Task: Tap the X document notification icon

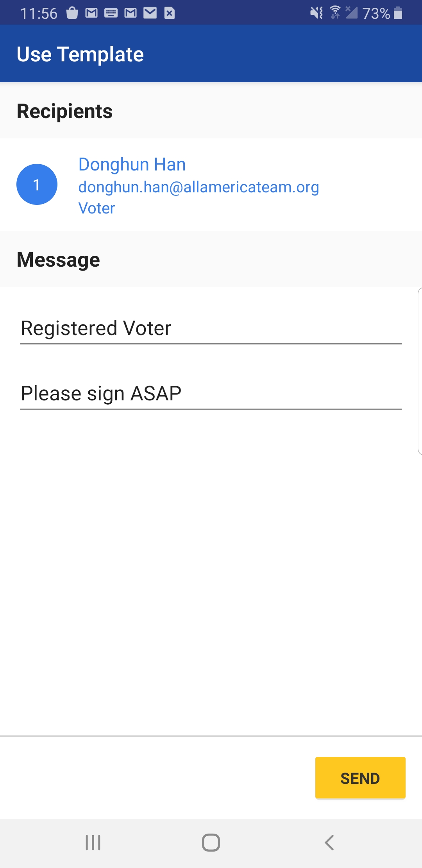Action: pos(169,13)
